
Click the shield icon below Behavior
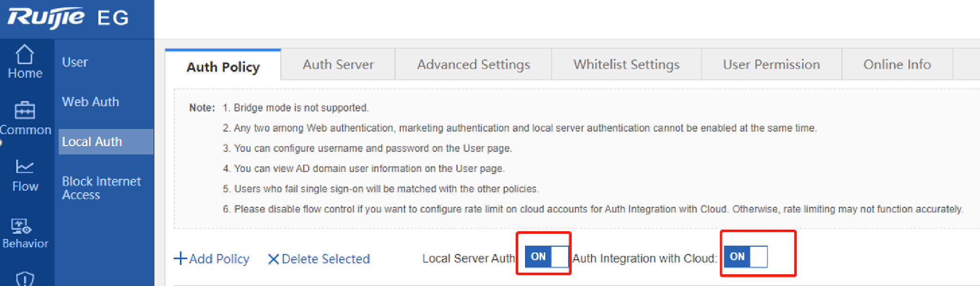(x=25, y=279)
